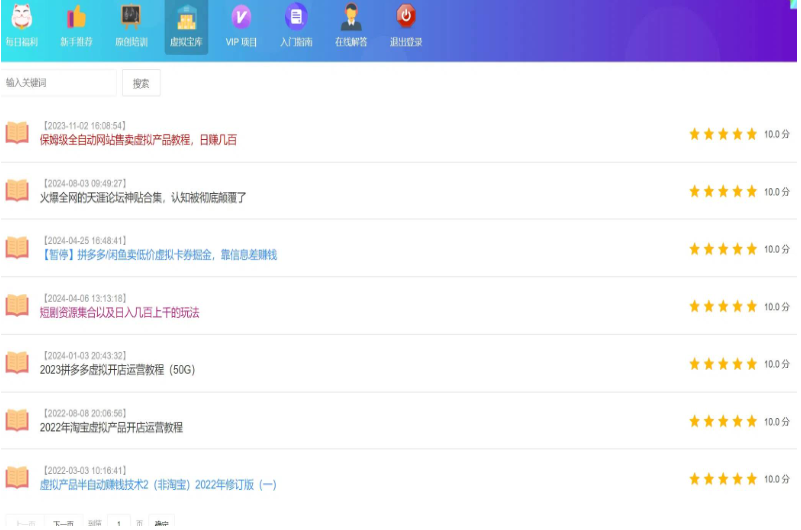Click the star rating of 2023拼多多虚拟开店 row
The width and height of the screenshot is (801, 530).
pos(723,364)
